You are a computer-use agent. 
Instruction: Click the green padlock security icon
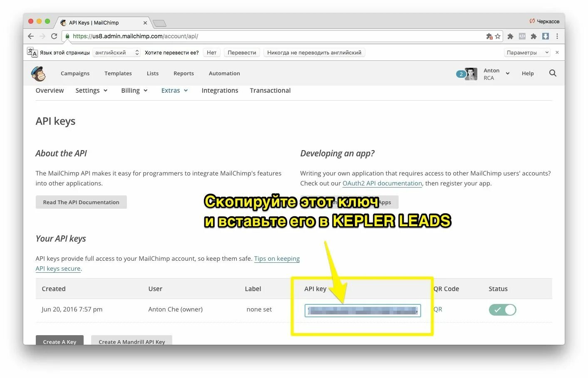pyautogui.click(x=67, y=36)
